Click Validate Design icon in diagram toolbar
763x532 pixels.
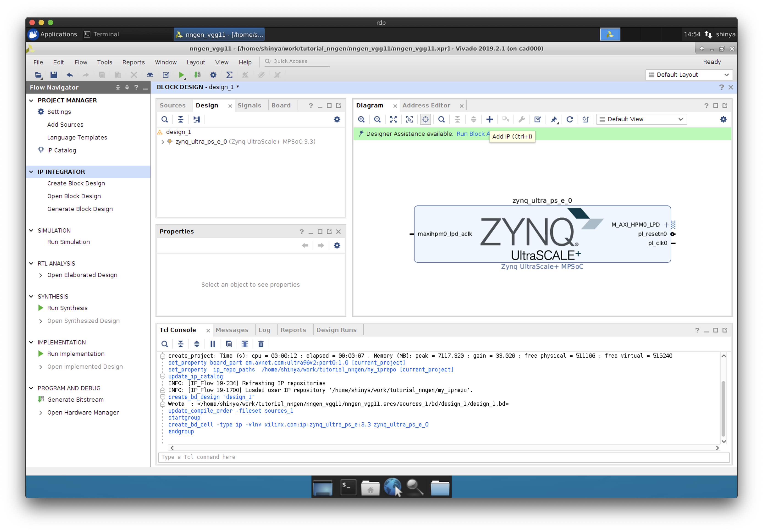[537, 119]
